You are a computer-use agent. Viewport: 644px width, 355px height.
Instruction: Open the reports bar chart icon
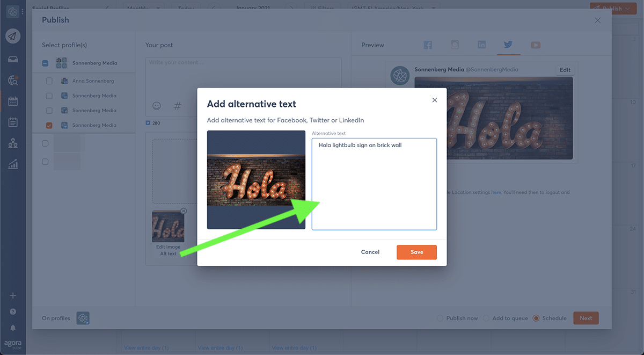(x=13, y=164)
